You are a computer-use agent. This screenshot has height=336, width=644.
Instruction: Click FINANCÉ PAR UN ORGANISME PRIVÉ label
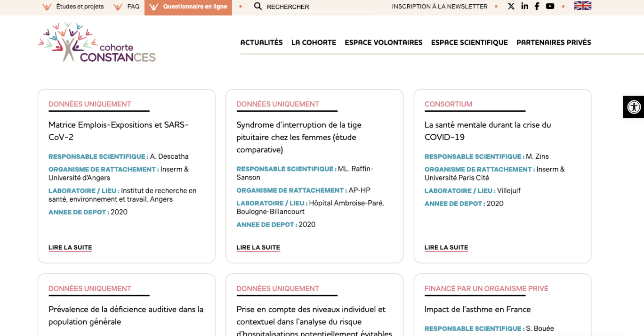click(486, 289)
